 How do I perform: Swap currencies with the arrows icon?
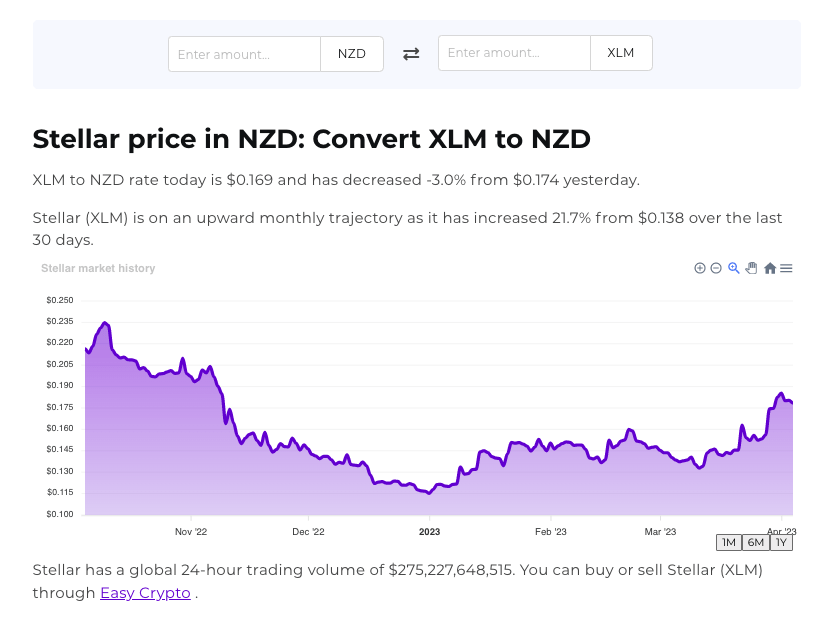click(411, 54)
